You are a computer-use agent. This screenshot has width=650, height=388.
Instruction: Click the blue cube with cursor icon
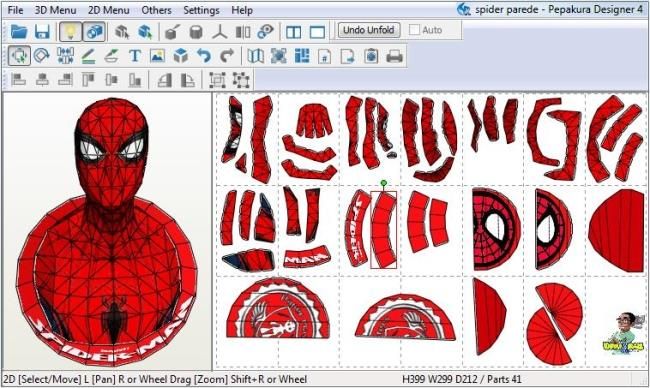(145, 32)
